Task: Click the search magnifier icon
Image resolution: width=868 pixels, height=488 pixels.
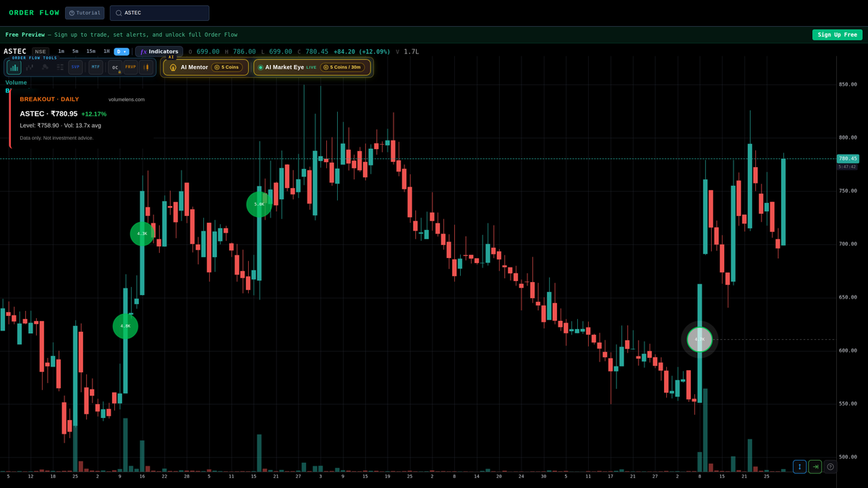Action: [119, 13]
